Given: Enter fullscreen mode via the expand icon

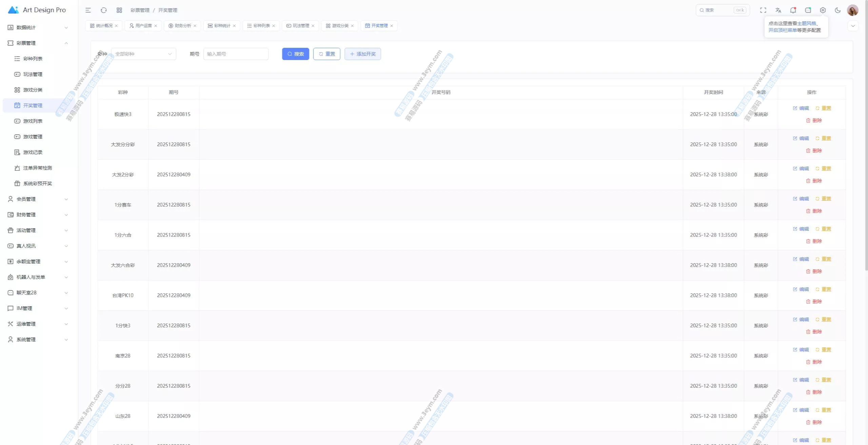Looking at the screenshot, I should click(x=763, y=10).
